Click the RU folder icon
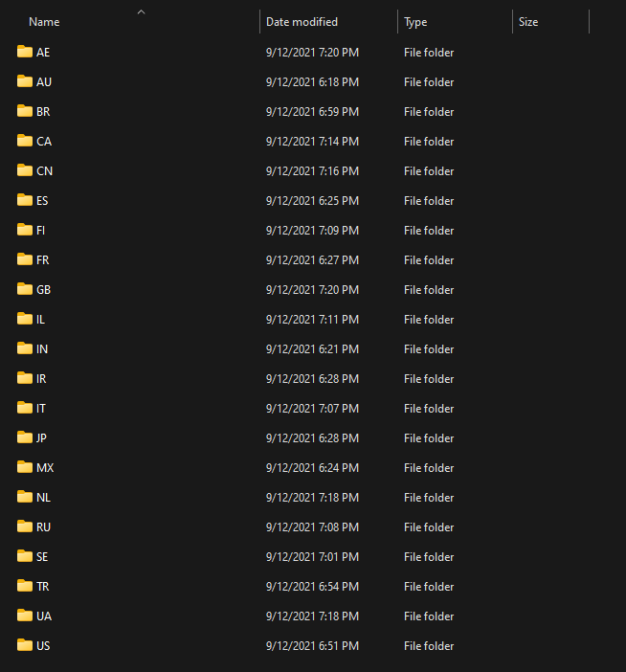This screenshot has width=626, height=672. [x=25, y=526]
